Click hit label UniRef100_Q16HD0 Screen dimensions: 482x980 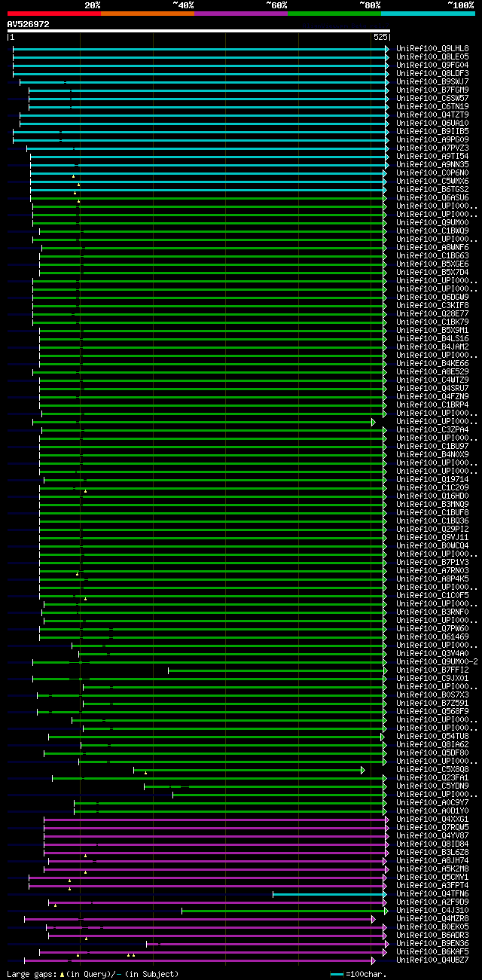pos(432,496)
